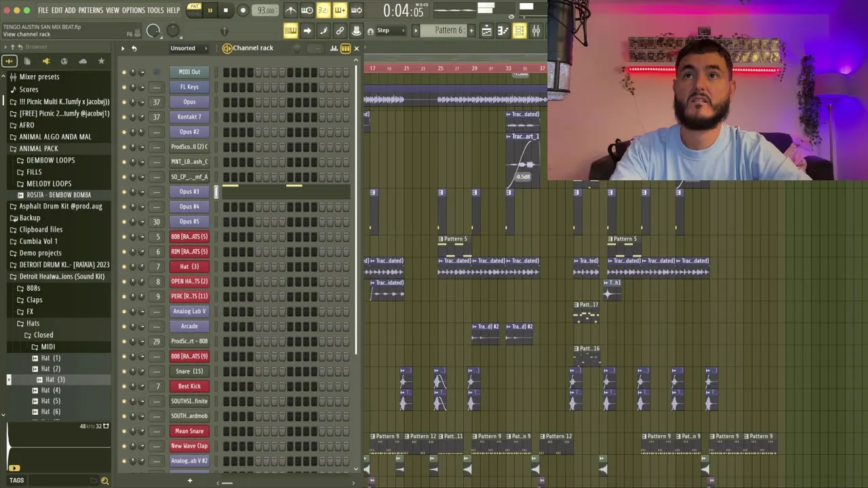Select the New Wave Clap channel button

pyautogui.click(x=189, y=446)
